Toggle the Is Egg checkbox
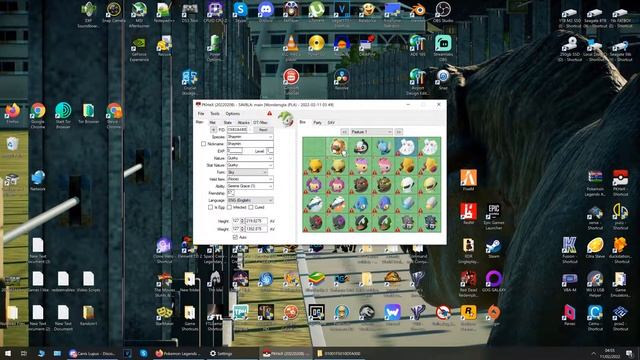 coord(211,207)
